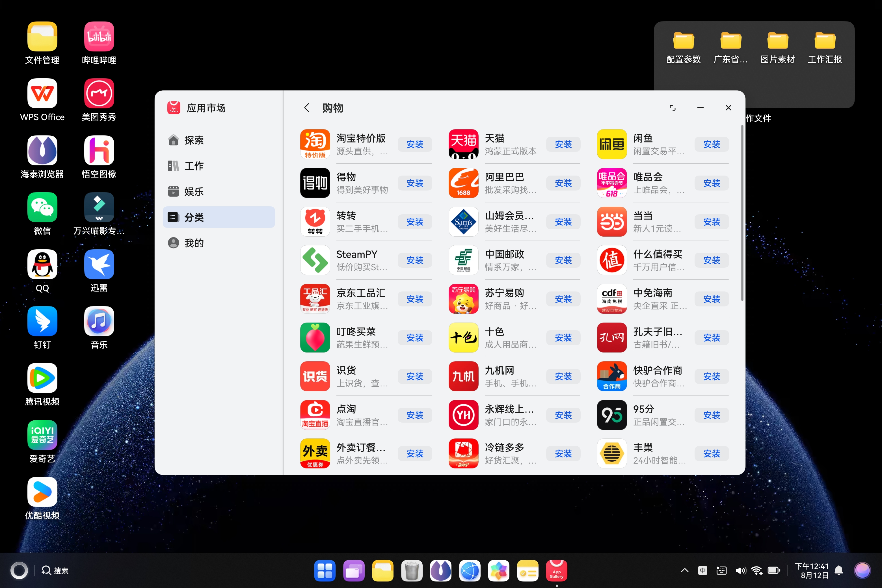Open the taskbar trash bin
The image size is (882, 588).
411,570
